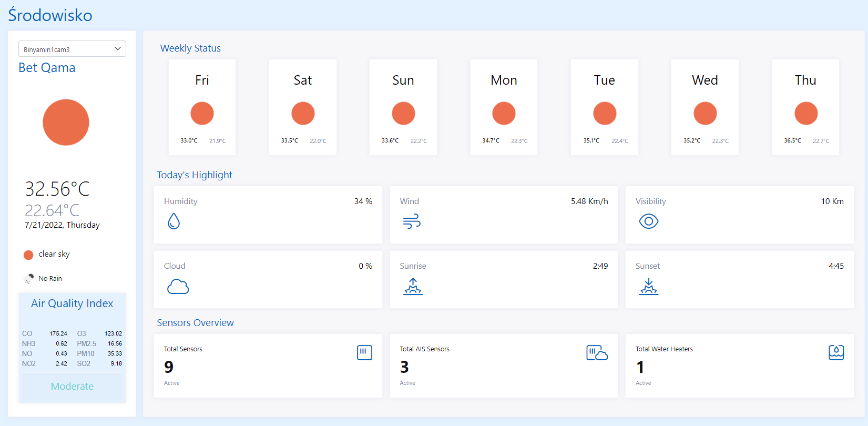Click the No Rain status icon
The height and width of the screenshot is (426, 868).
tap(28, 279)
